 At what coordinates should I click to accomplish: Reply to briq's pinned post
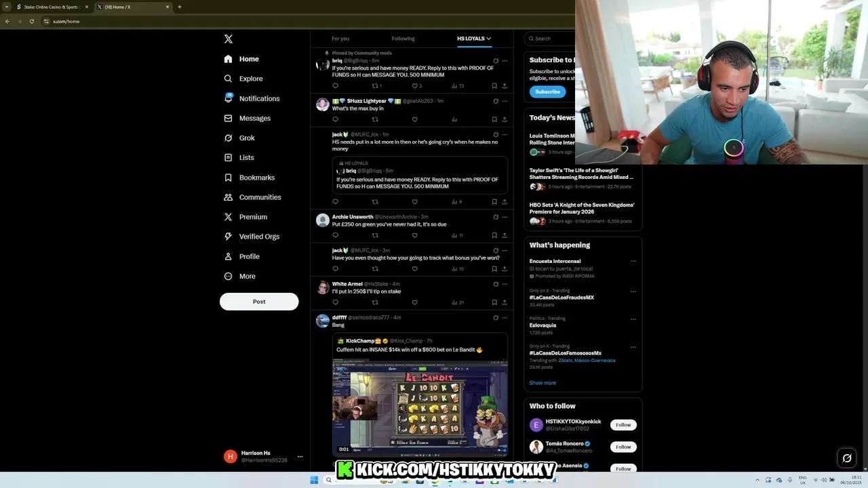pos(335,86)
